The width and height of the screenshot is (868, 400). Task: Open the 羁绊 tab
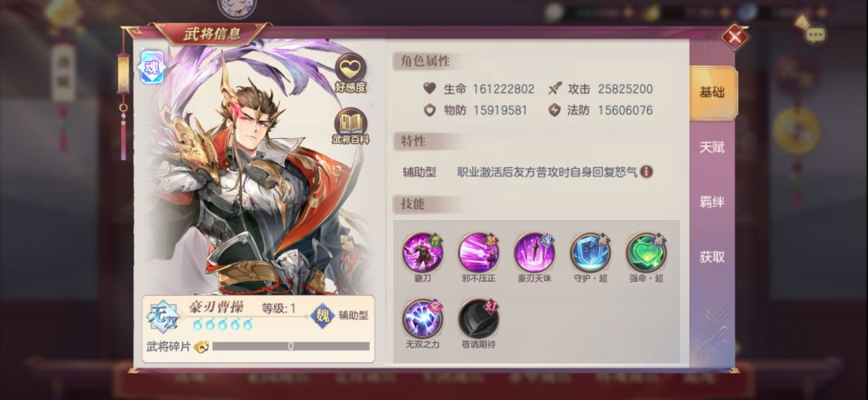coord(712,202)
